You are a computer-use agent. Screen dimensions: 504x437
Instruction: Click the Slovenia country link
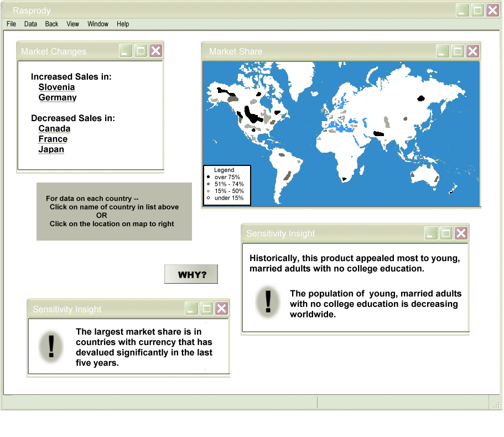56,87
